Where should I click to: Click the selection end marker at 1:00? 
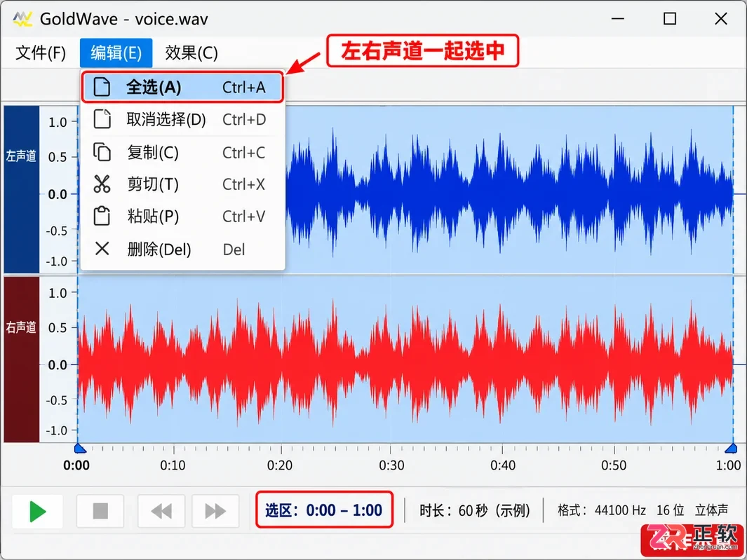732,448
